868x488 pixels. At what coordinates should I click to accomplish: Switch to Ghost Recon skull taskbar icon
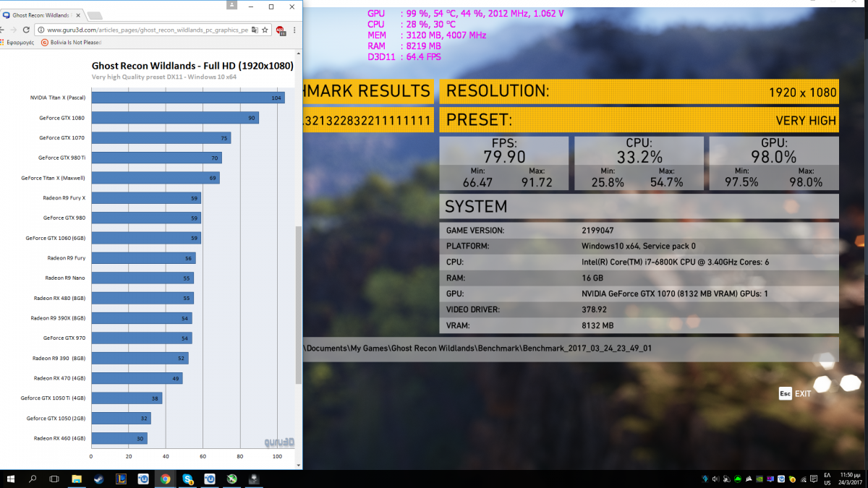pos(254,479)
